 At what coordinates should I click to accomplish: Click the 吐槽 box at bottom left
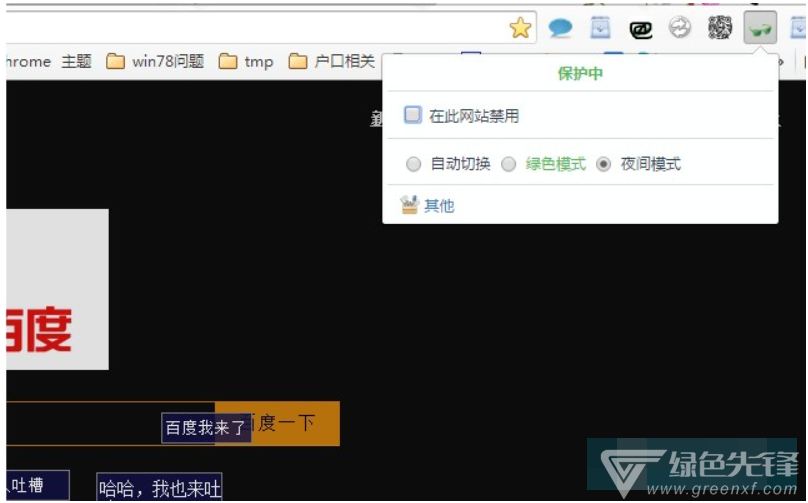[x=38, y=485]
